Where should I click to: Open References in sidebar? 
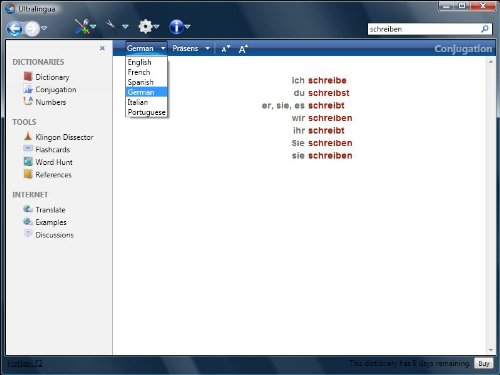[54, 175]
